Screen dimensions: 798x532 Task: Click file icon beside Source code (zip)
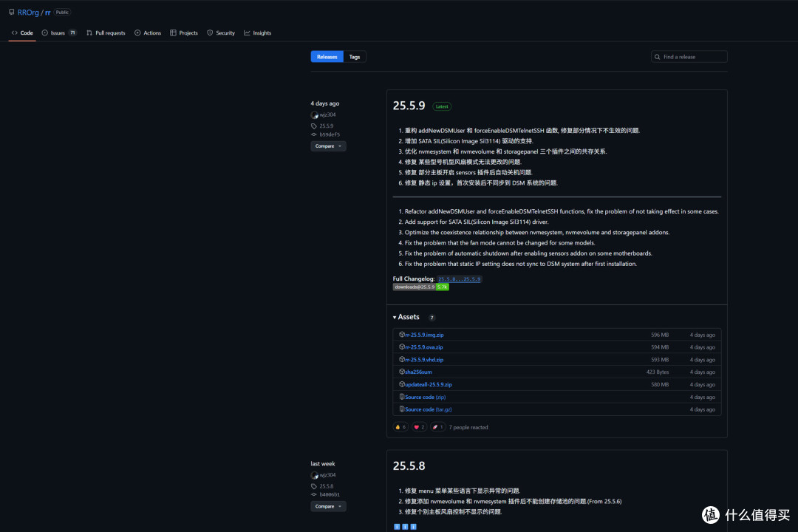click(x=401, y=397)
